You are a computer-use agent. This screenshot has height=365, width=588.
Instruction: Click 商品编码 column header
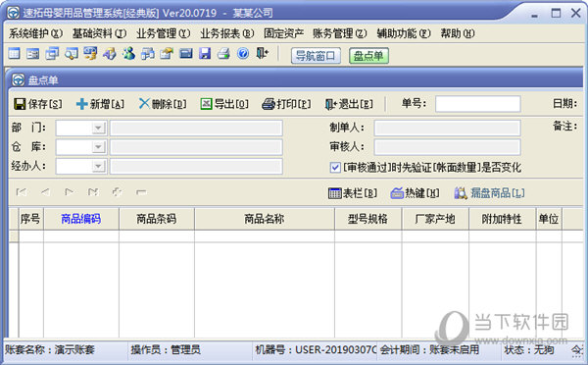(81, 219)
